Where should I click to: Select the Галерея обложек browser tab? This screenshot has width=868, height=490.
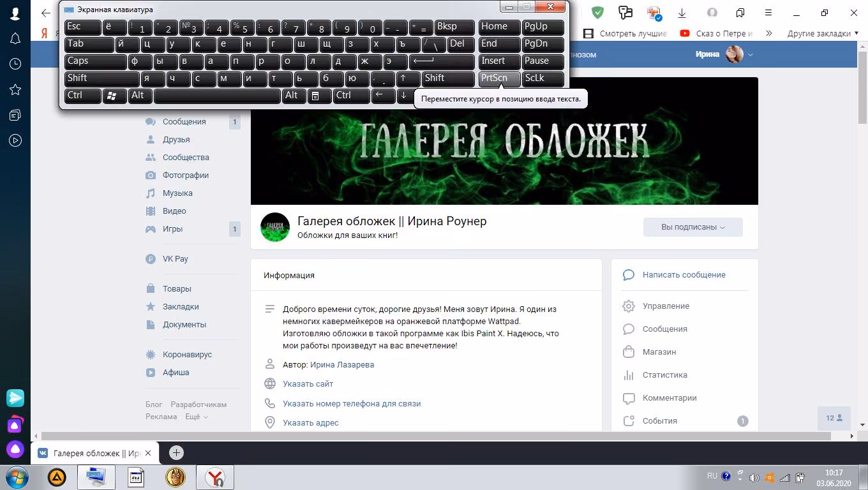pos(95,453)
